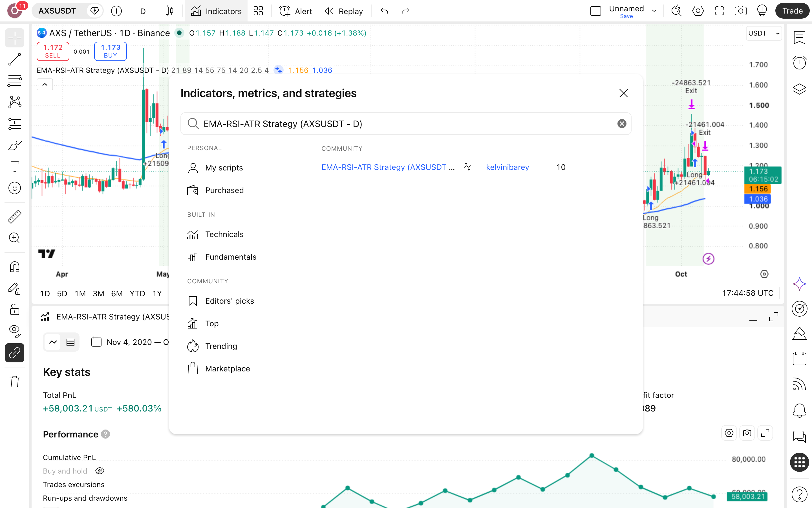This screenshot has width=812, height=508.
Task: Maximize the strategy tester panel
Action: pos(773,316)
